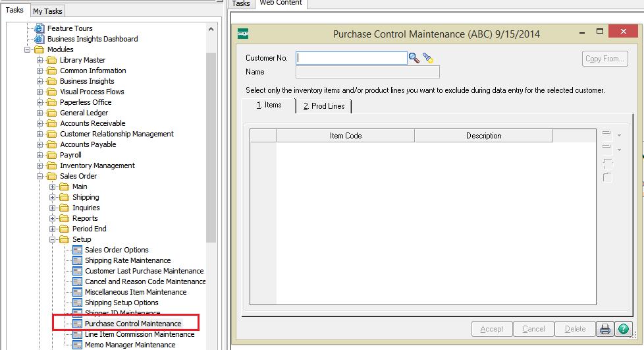
Task: Select Paperless Office in the tree
Action: click(86, 102)
